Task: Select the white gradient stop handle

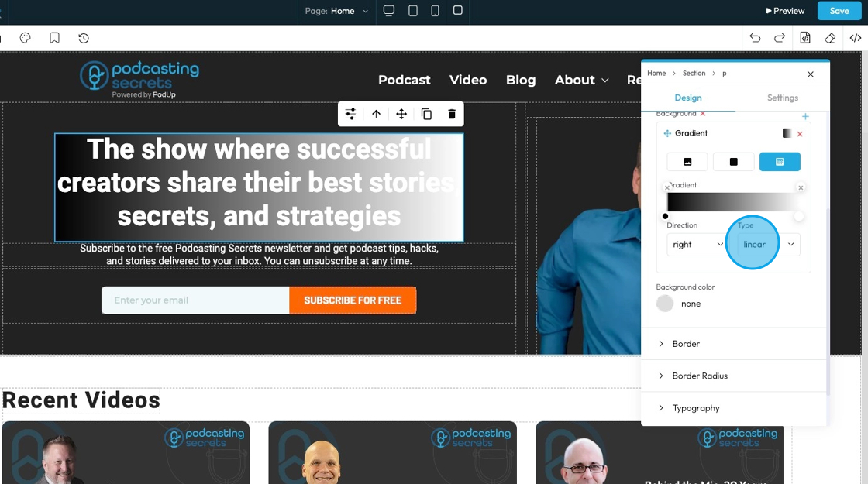Action: tap(798, 216)
